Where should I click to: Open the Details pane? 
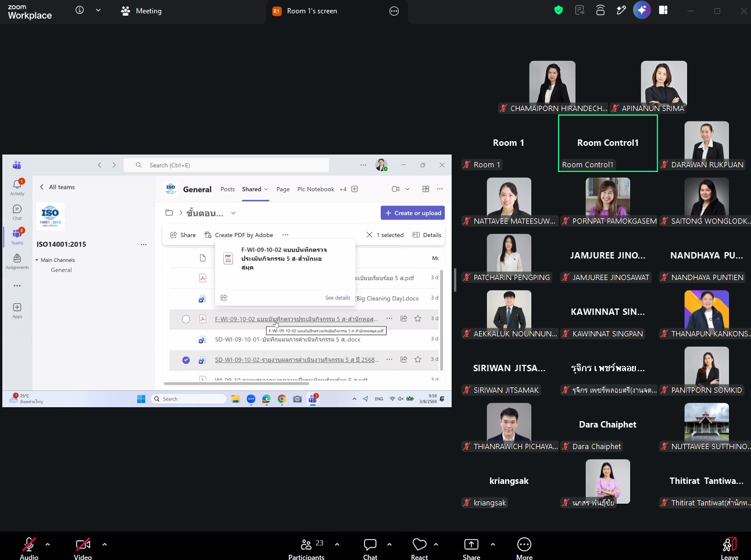tap(427, 235)
